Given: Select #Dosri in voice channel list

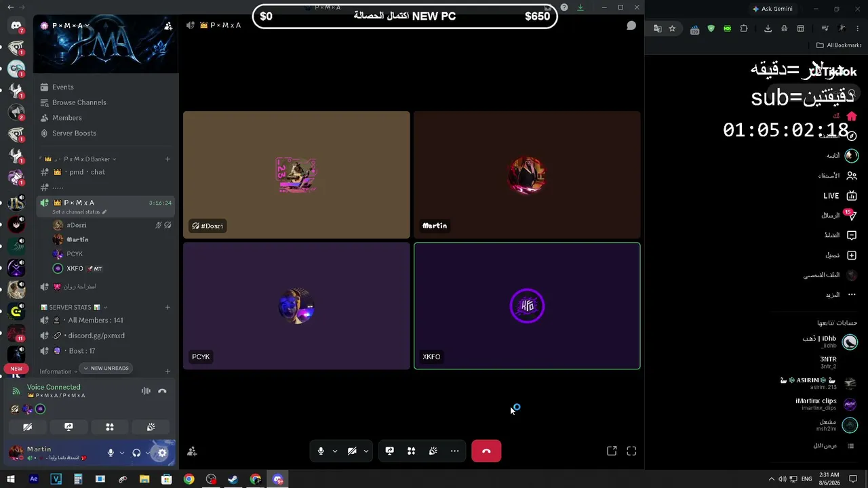Looking at the screenshot, I should pyautogui.click(x=76, y=225).
